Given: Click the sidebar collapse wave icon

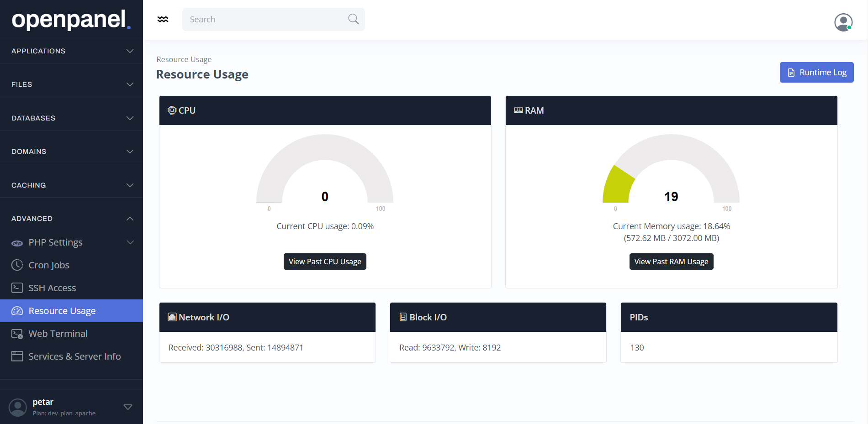Looking at the screenshot, I should (163, 19).
